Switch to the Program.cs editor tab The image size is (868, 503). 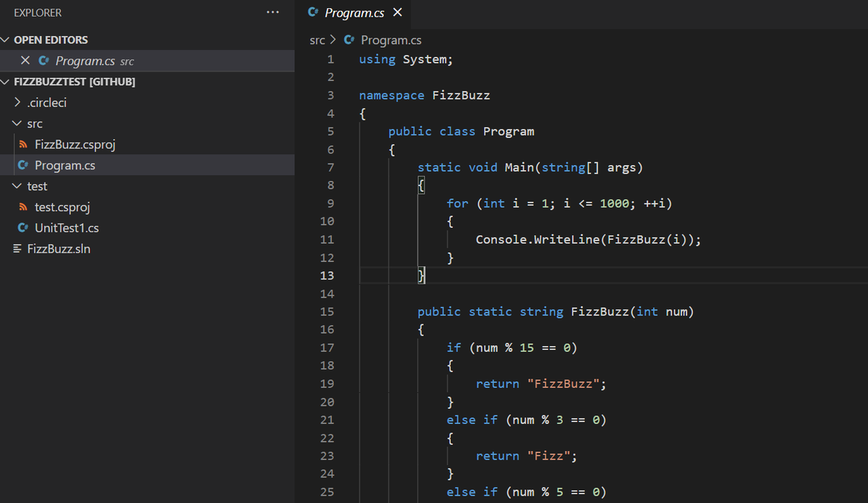click(x=355, y=12)
